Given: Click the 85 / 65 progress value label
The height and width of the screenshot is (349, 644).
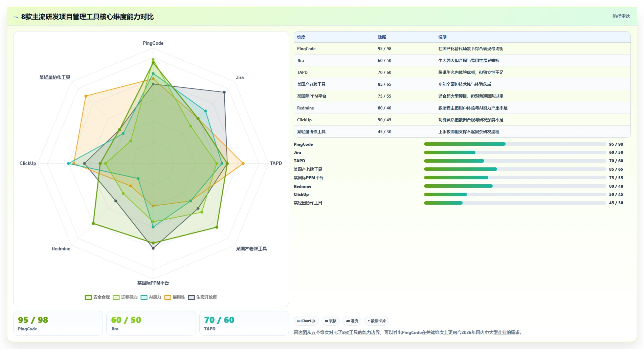Looking at the screenshot, I should point(616,169).
